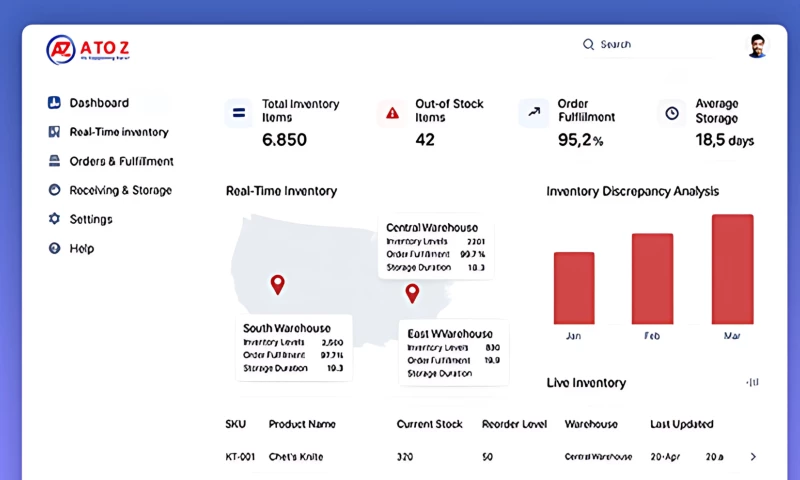Click the Inventory Discrepancy Analysis heading
800x480 pixels.
coord(633,191)
